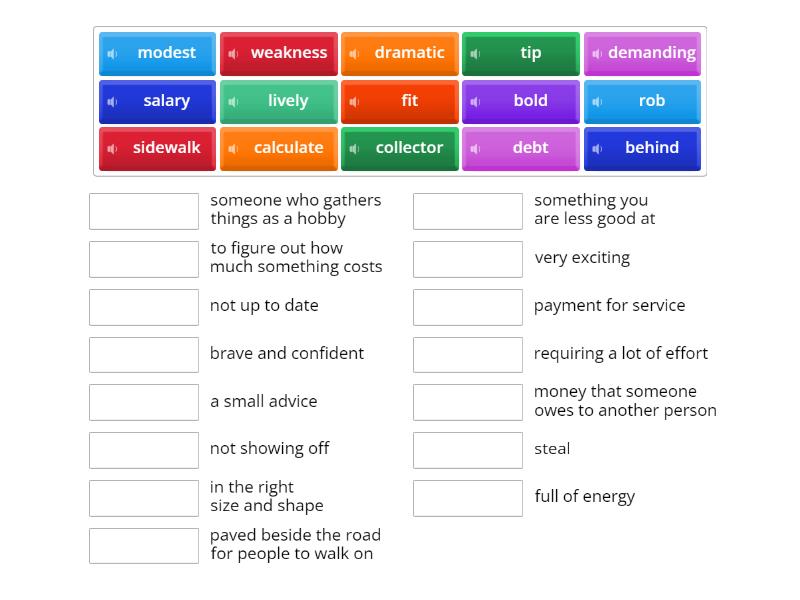This screenshot has width=800, height=600.
Task: Select the answer box beside 'very exciting'
Action: [x=468, y=259]
